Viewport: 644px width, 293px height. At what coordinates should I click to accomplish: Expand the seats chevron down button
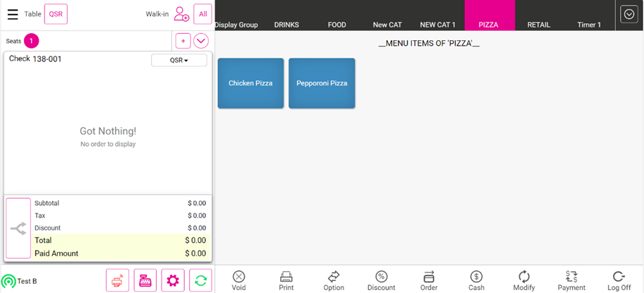pyautogui.click(x=201, y=41)
